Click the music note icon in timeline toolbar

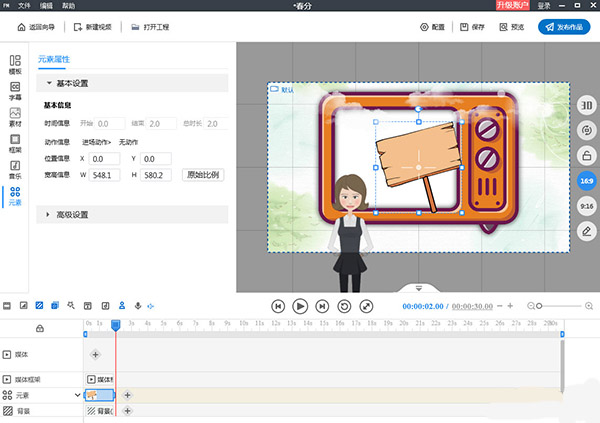105,305
